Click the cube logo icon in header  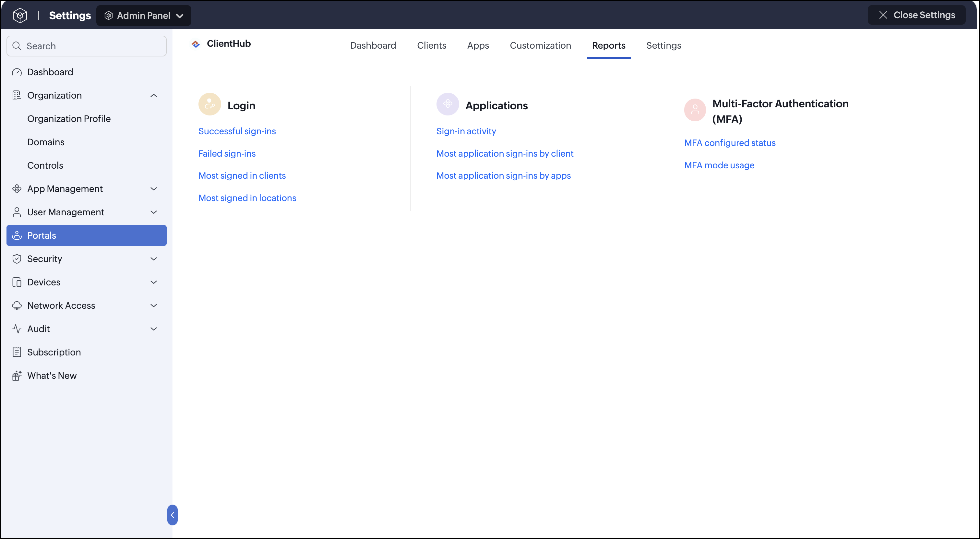coord(20,16)
